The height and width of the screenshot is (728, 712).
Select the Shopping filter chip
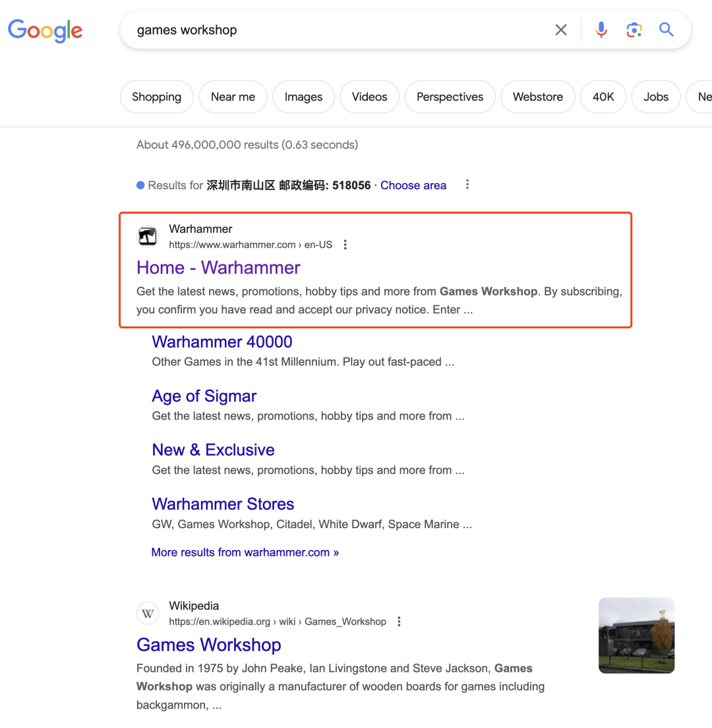coord(156,96)
